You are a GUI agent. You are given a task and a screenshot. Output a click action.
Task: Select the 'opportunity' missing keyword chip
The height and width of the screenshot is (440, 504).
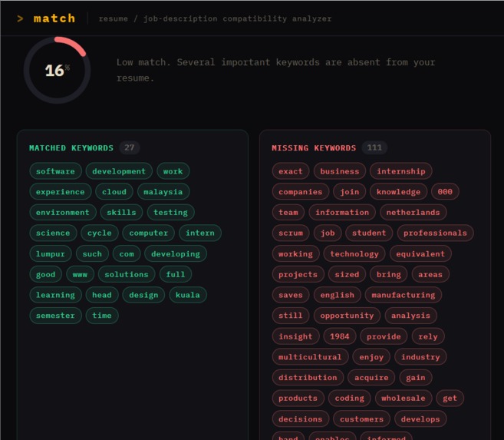click(348, 316)
